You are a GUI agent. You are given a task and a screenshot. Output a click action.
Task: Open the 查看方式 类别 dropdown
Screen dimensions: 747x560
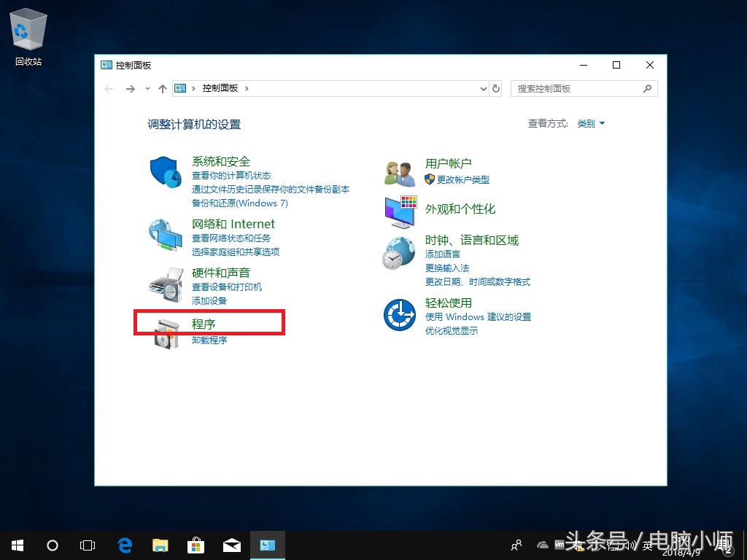tap(589, 123)
